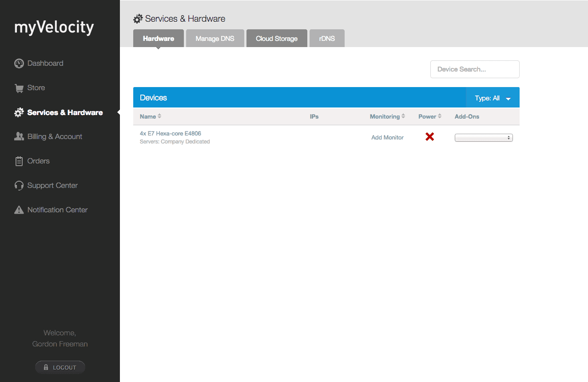Click the 'Gordon Freeman' user name text
The image size is (588, 382).
[x=60, y=344]
